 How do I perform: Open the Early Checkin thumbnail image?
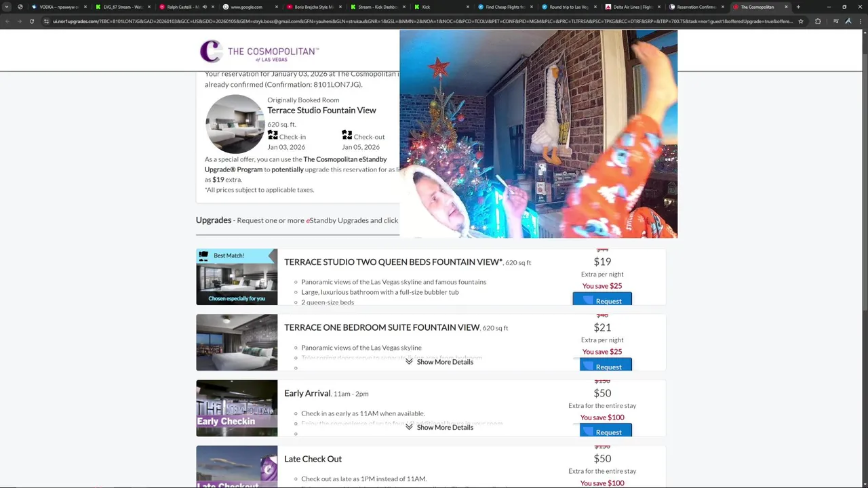[x=237, y=408]
